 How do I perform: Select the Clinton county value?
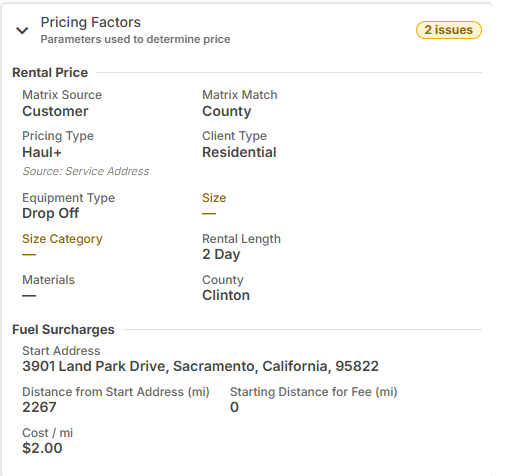(x=226, y=295)
